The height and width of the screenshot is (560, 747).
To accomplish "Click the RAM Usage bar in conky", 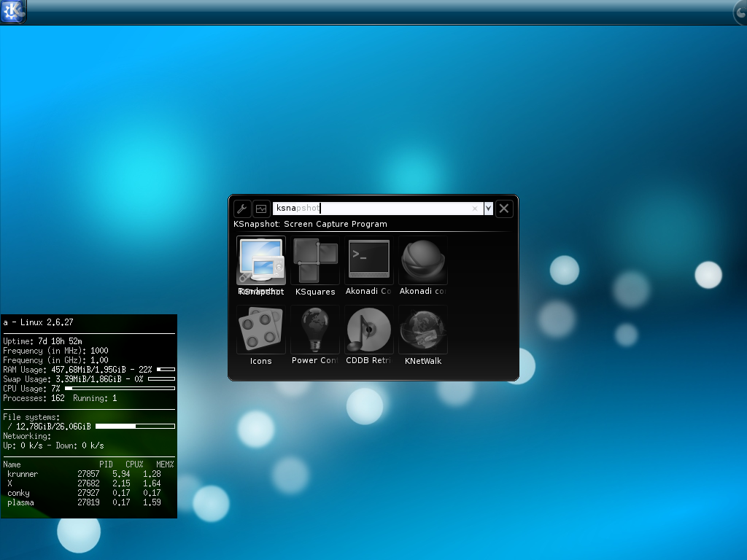I will (166, 369).
